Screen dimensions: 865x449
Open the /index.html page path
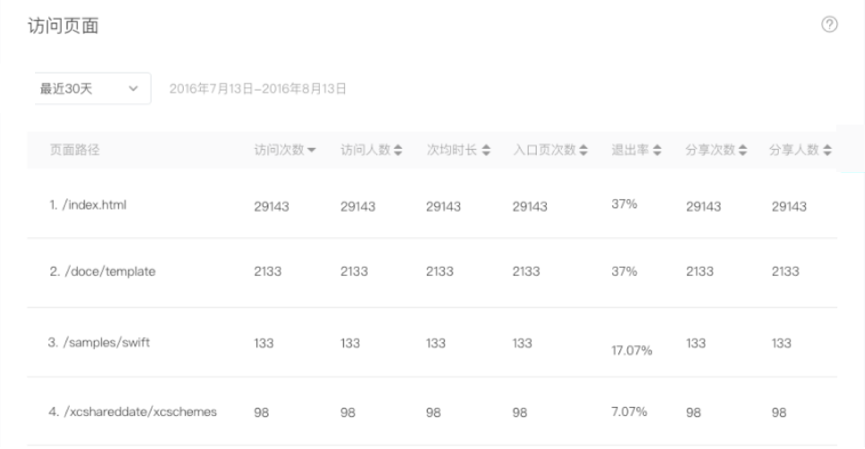click(94, 205)
